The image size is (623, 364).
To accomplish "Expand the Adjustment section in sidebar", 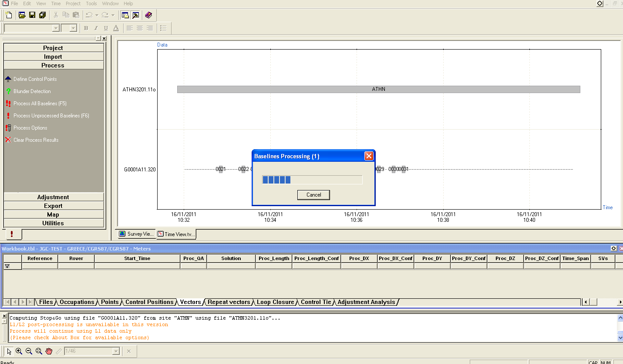I will coord(54,197).
